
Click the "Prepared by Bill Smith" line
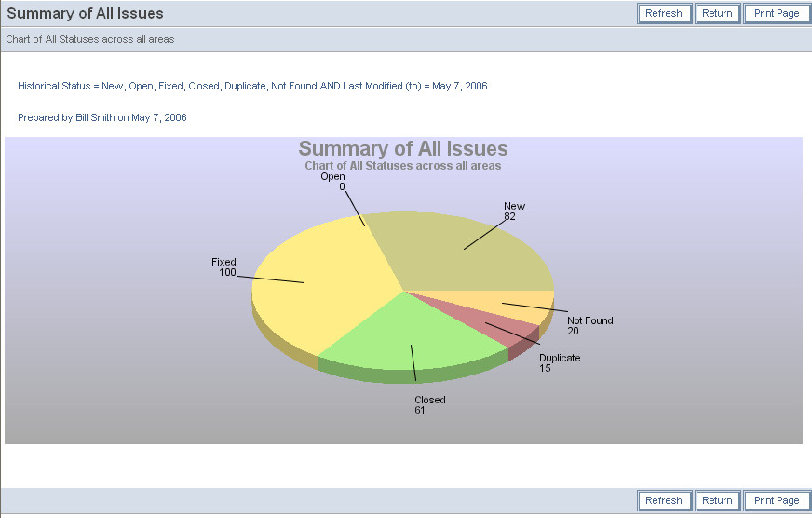tap(102, 117)
